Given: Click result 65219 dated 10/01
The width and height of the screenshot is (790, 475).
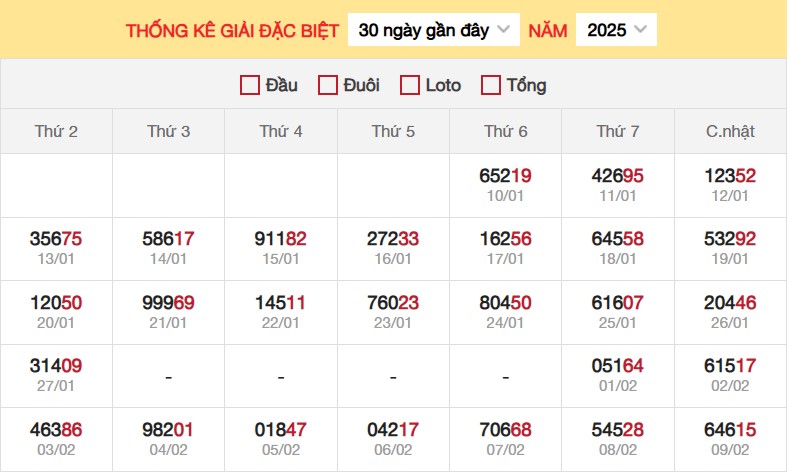Looking at the screenshot, I should click(505, 176).
